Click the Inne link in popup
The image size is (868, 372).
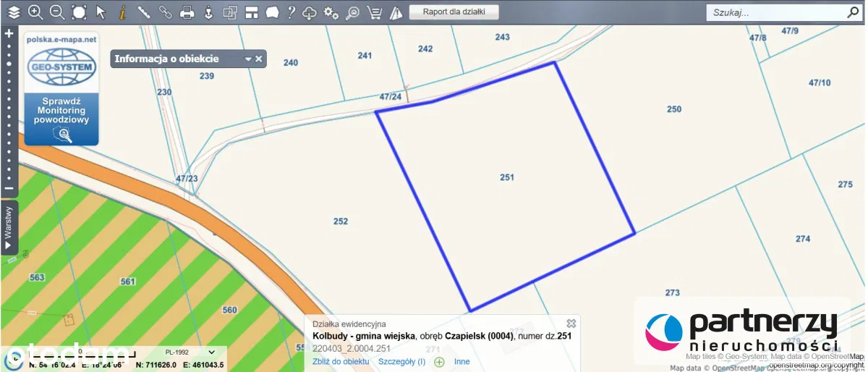coord(461,361)
